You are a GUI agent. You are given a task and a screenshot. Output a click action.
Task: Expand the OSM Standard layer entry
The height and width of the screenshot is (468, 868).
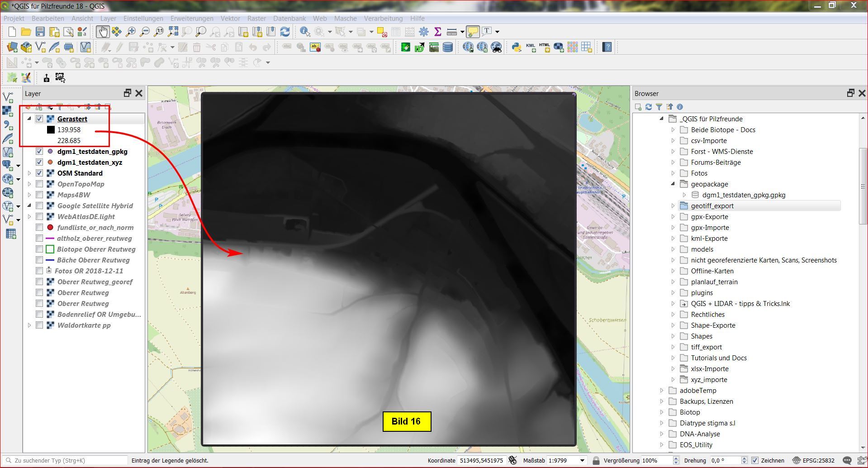tap(29, 173)
